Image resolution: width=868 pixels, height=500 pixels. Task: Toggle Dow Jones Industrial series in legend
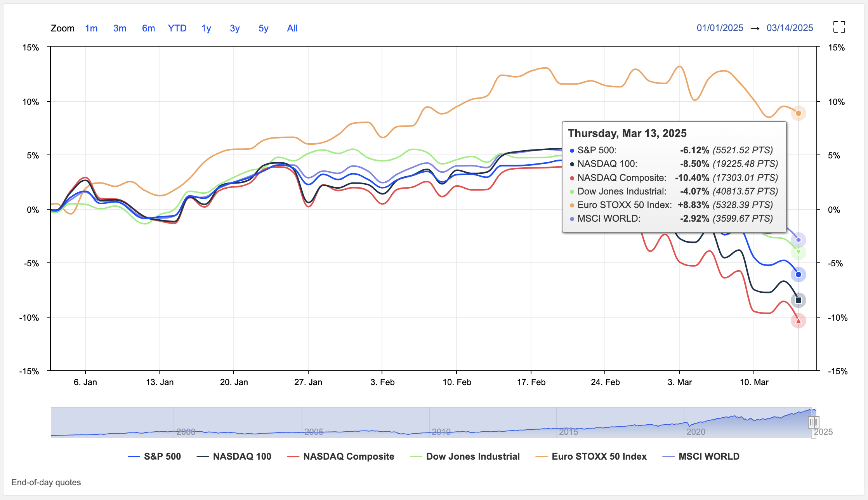coord(465,457)
